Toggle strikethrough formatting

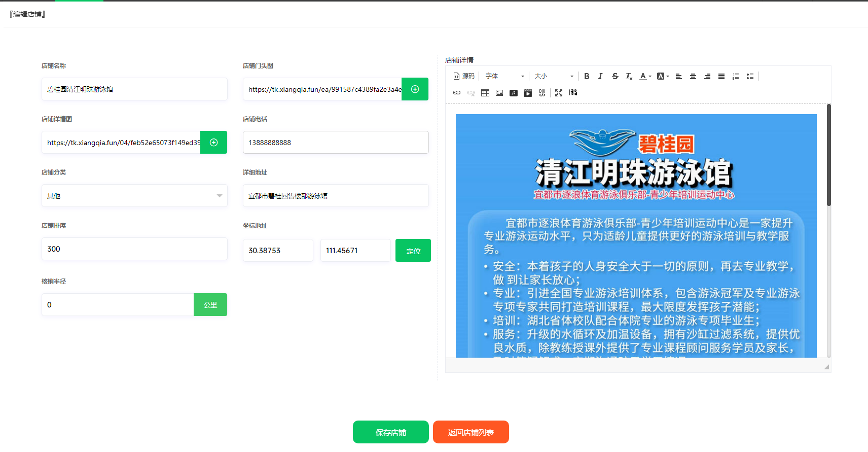pos(615,76)
